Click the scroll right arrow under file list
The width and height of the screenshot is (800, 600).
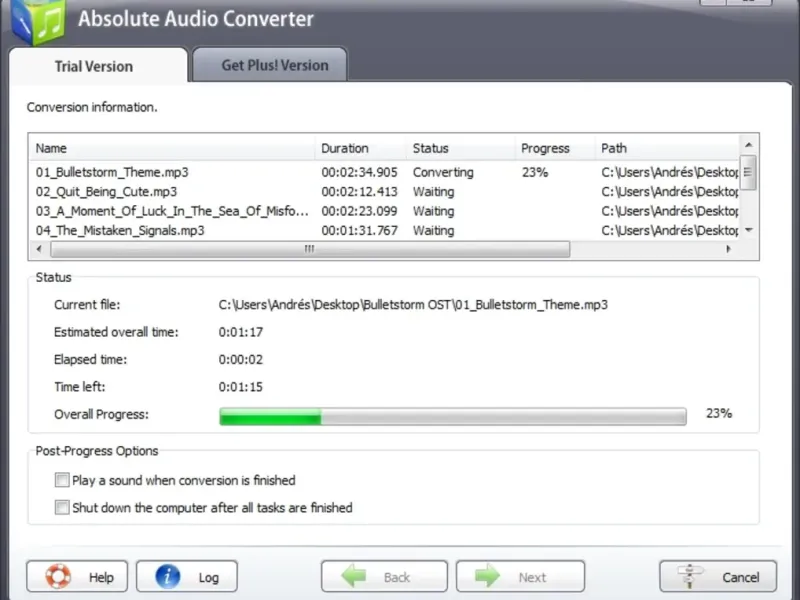729,249
